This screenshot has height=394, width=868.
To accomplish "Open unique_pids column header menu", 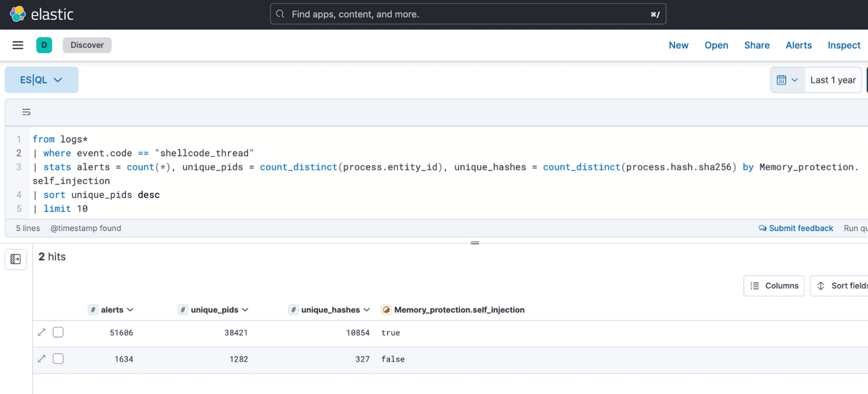I will point(245,310).
